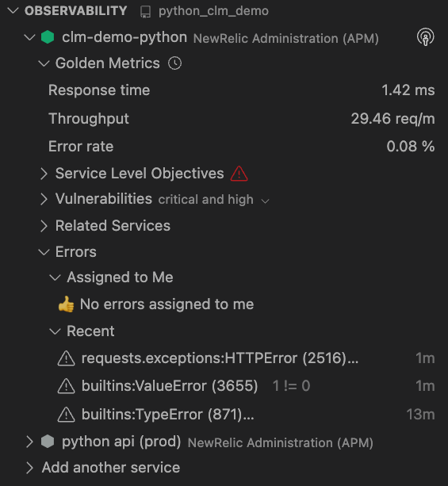Select the Related Services heading
The height and width of the screenshot is (486, 448).
coord(113,226)
